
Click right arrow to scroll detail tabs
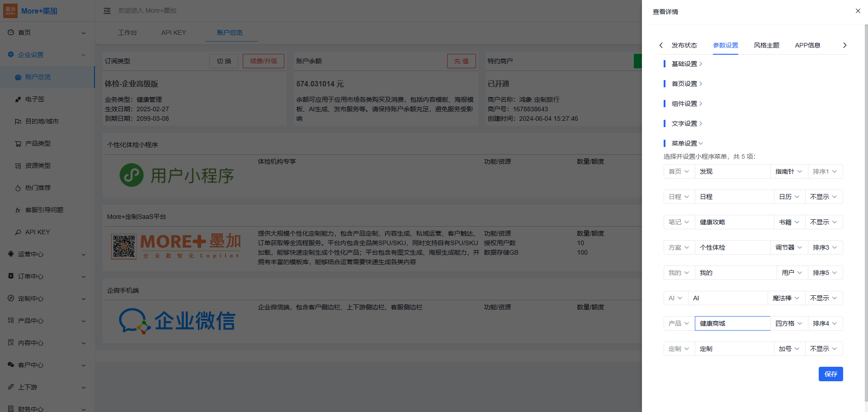click(x=844, y=45)
